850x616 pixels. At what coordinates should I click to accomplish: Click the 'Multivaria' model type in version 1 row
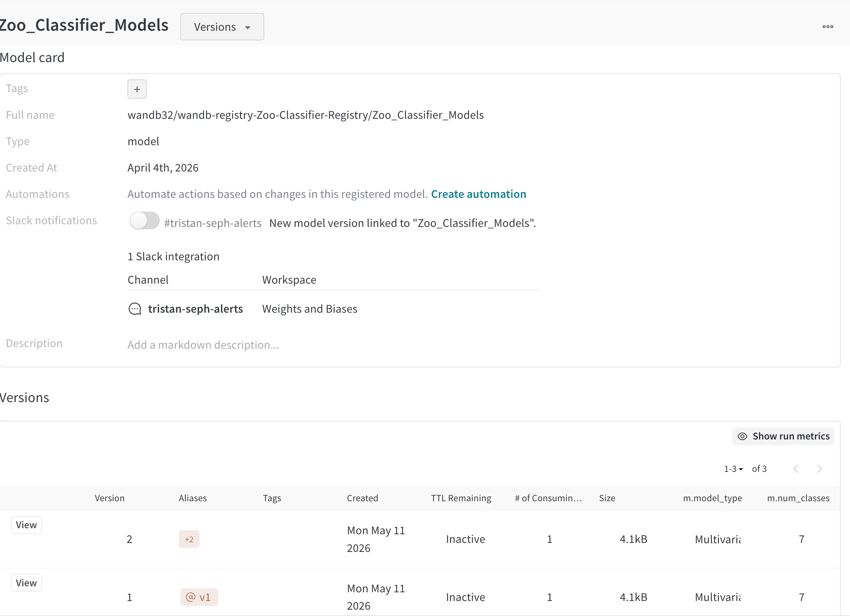(718, 597)
